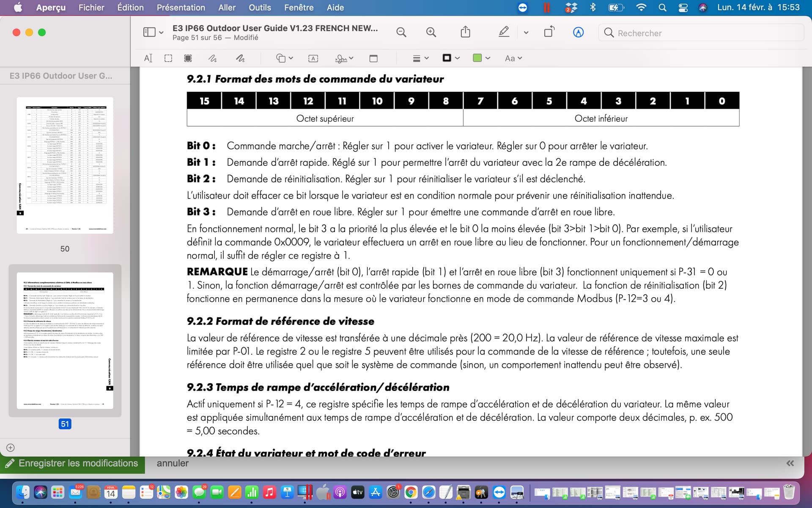Click the Rechercher search field
Image resolution: width=812 pixels, height=508 pixels.
pos(701,33)
